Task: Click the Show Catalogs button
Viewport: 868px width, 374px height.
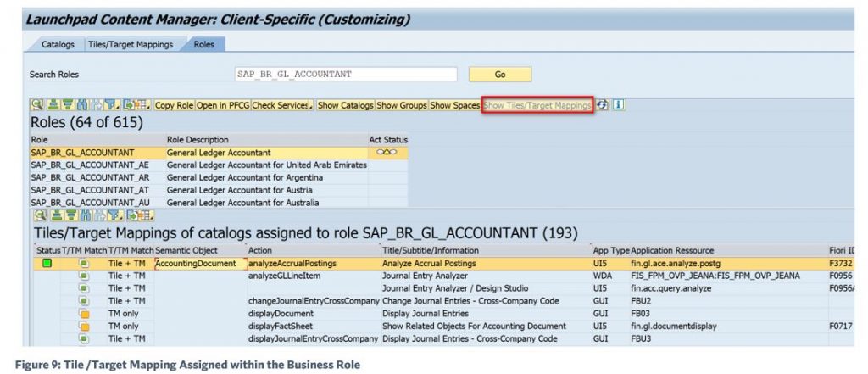Action: coord(346,104)
